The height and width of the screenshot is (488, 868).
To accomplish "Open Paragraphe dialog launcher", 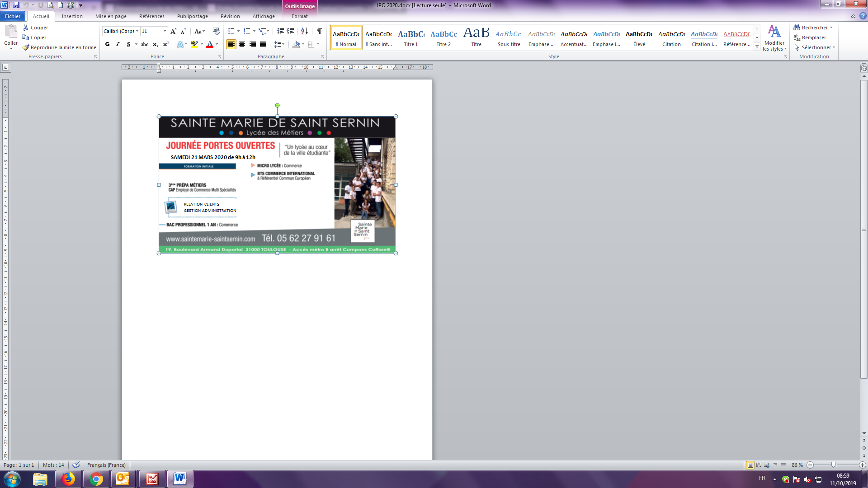I will pyautogui.click(x=322, y=57).
